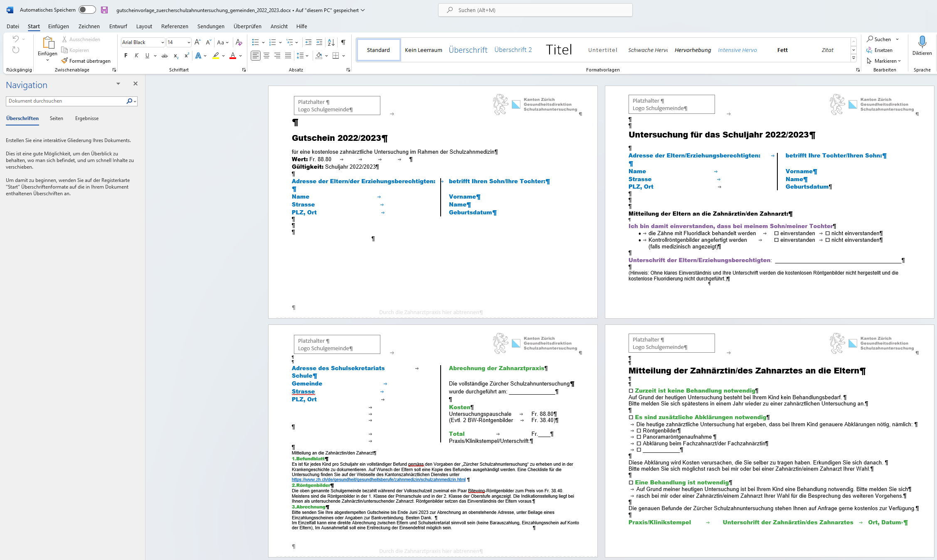Apply yellow text highlight color

[216, 55]
